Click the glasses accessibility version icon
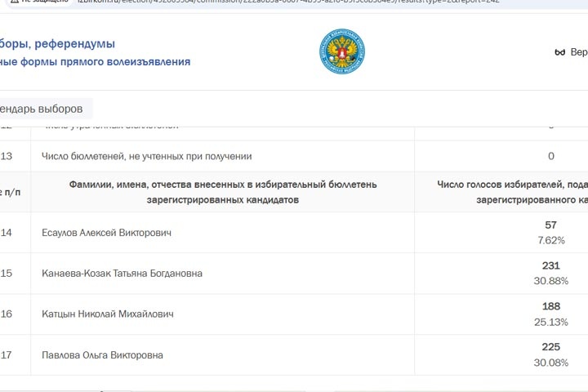Image resolution: width=588 pixels, height=392 pixels. (x=560, y=52)
